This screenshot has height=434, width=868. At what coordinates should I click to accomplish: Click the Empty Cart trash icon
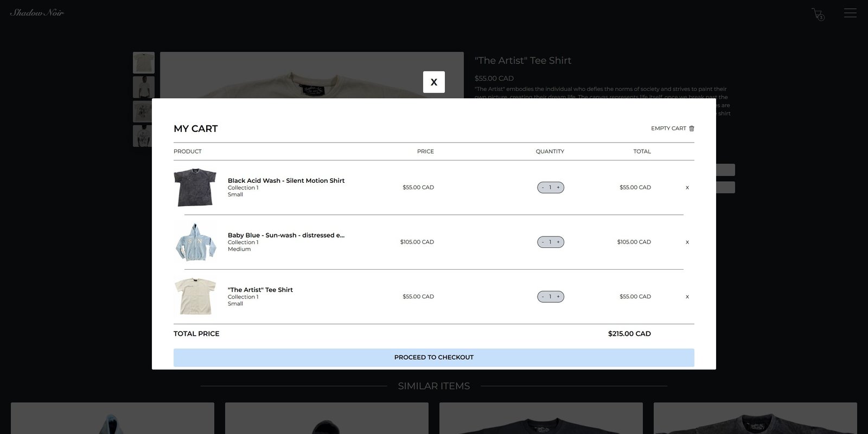tap(691, 129)
